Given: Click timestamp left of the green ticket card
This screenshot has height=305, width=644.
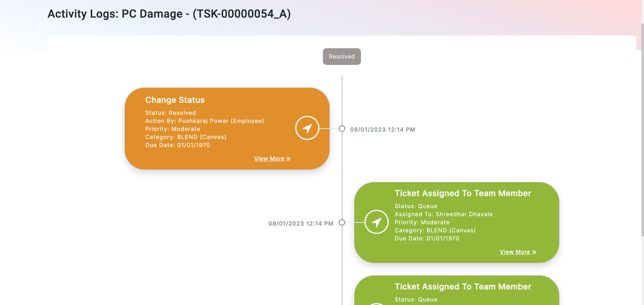Looking at the screenshot, I should click(x=301, y=224).
